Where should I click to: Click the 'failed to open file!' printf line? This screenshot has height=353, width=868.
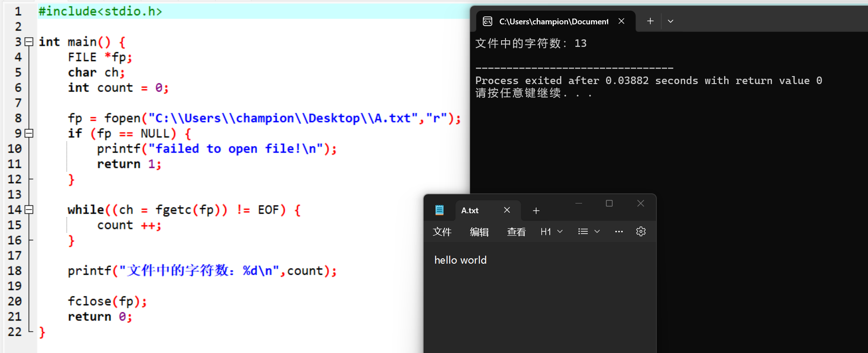(x=217, y=149)
